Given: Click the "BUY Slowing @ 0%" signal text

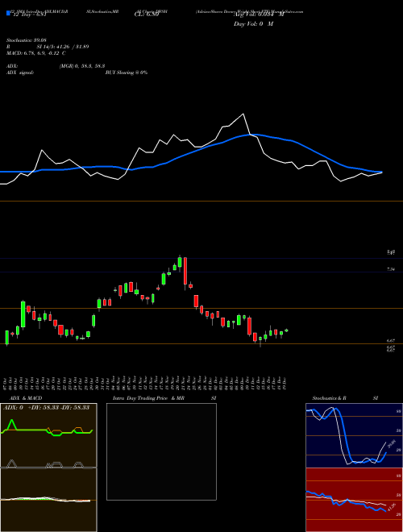Looking at the screenshot, I should coord(127,73).
